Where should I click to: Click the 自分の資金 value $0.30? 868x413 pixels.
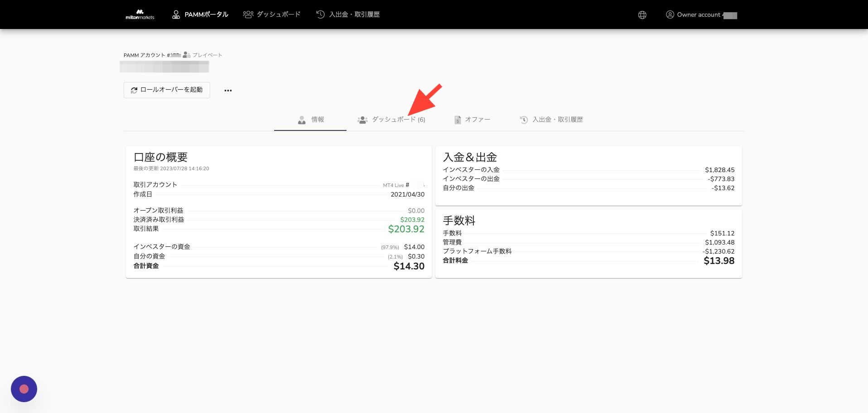pyautogui.click(x=416, y=256)
